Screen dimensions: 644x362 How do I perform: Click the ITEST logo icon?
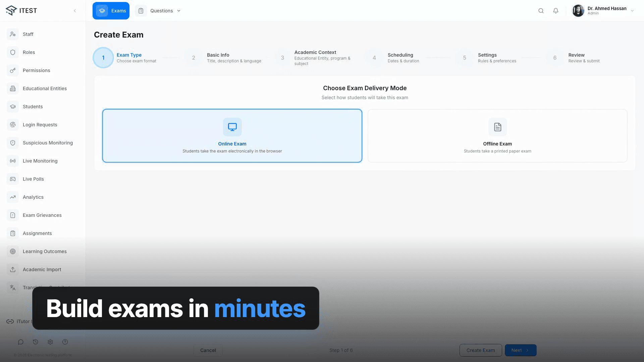tap(11, 10)
